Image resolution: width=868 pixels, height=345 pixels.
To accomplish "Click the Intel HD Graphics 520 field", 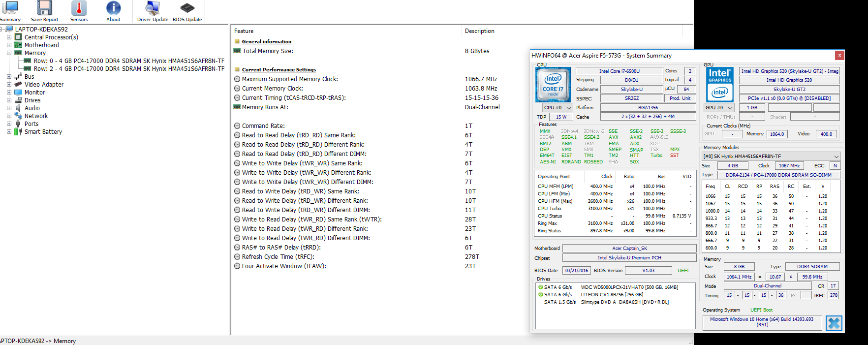I will [x=789, y=80].
